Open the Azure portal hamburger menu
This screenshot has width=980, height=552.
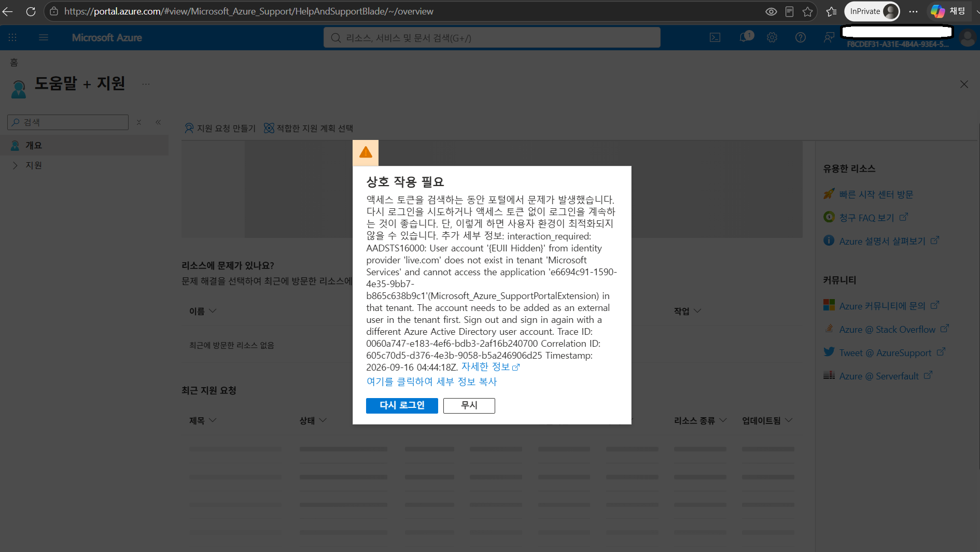point(44,37)
